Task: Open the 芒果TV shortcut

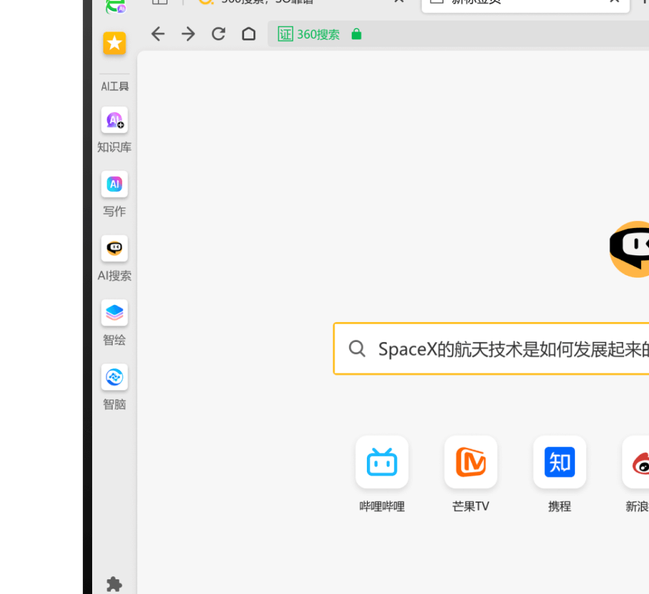Action: pos(471,462)
